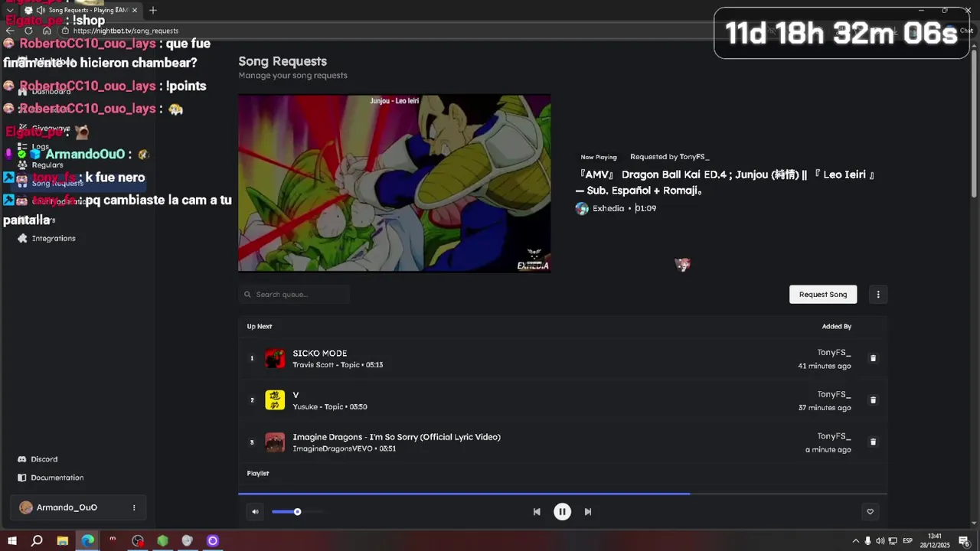Click the Up Next column header
This screenshot has height=551, width=980.
click(x=260, y=327)
